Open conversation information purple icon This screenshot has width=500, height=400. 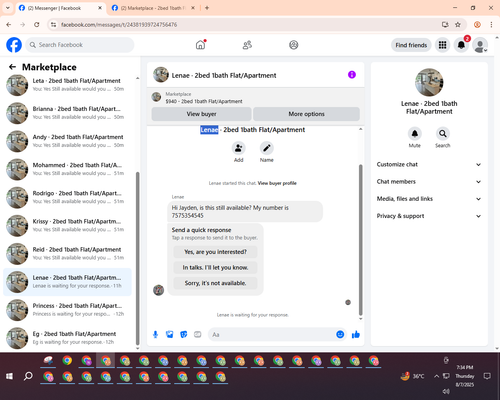coord(352,75)
